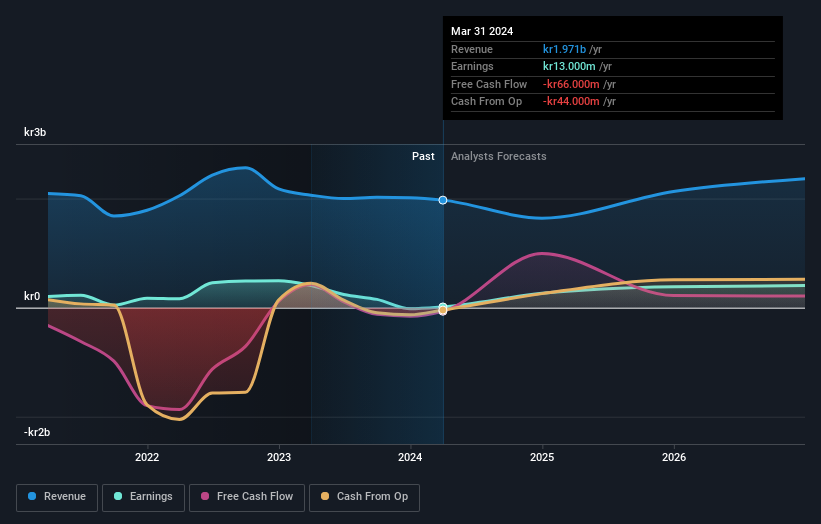Viewport: 821px width, 524px height.
Task: Click the -kr66.000m free cash flow value
Action: pos(571,84)
